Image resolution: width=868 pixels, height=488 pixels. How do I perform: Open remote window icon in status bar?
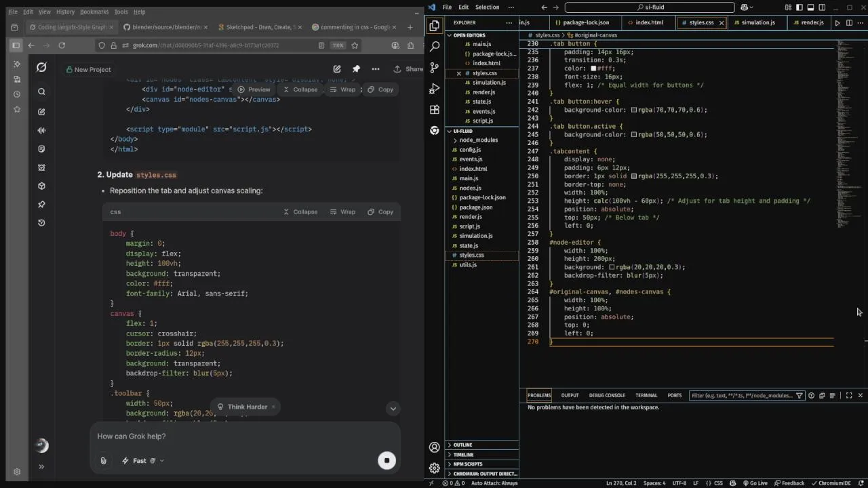431,483
